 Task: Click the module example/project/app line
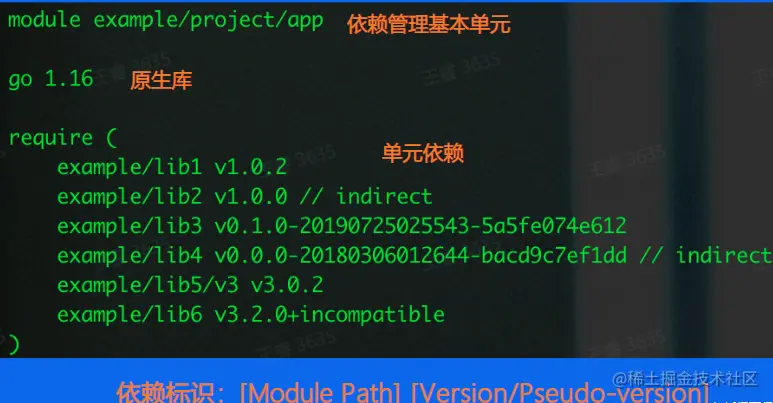click(x=166, y=21)
